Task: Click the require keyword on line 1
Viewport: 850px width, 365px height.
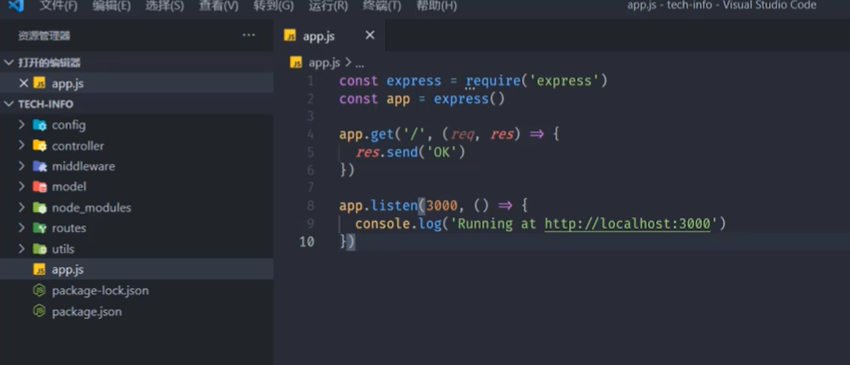Action: coord(493,81)
